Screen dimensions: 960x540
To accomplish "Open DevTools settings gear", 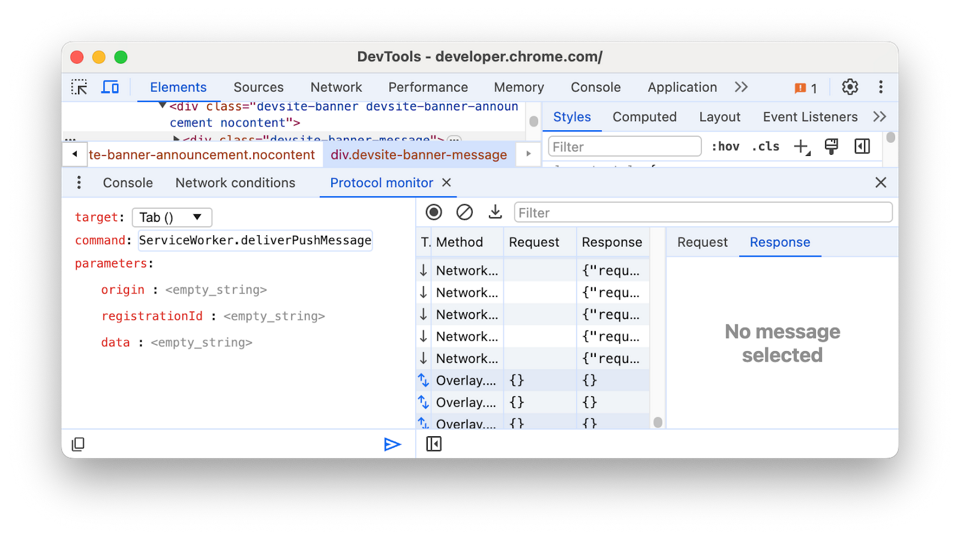I will pos(850,87).
